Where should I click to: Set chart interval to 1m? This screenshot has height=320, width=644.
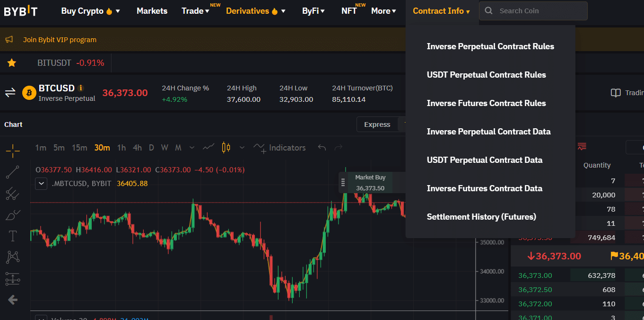[41, 148]
